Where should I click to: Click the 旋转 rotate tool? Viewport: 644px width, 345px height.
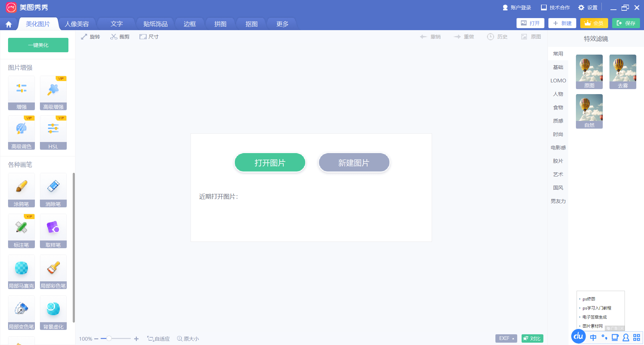pos(91,37)
